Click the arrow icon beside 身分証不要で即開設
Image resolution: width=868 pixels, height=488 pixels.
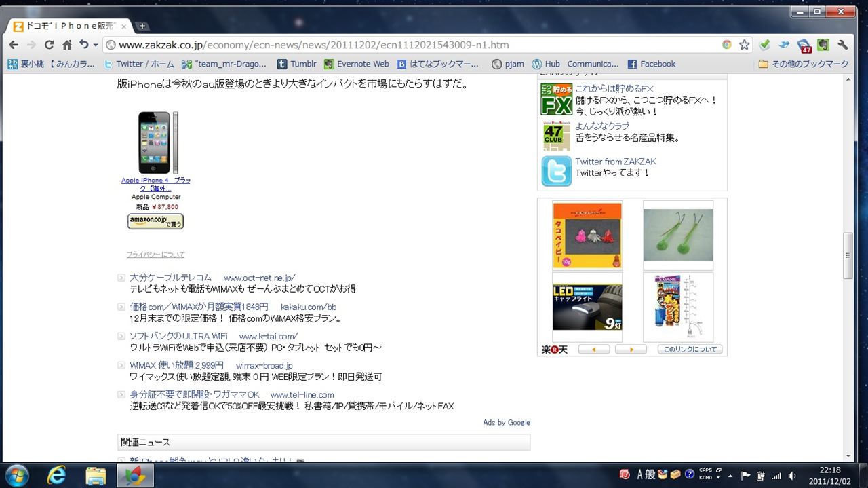click(121, 394)
